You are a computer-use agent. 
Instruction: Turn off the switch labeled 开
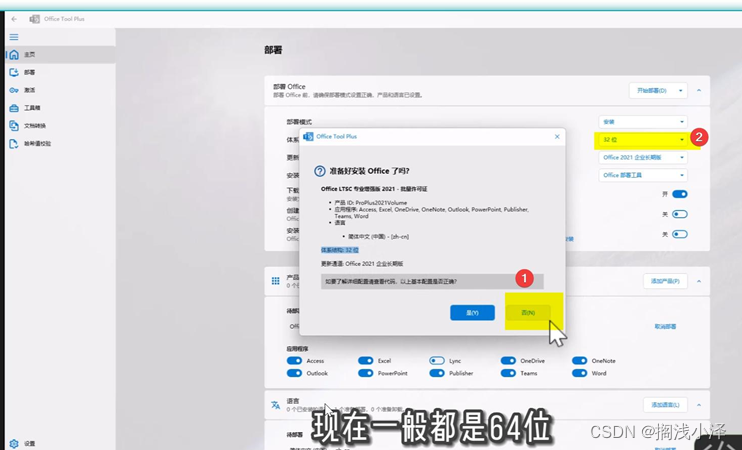pos(680,194)
